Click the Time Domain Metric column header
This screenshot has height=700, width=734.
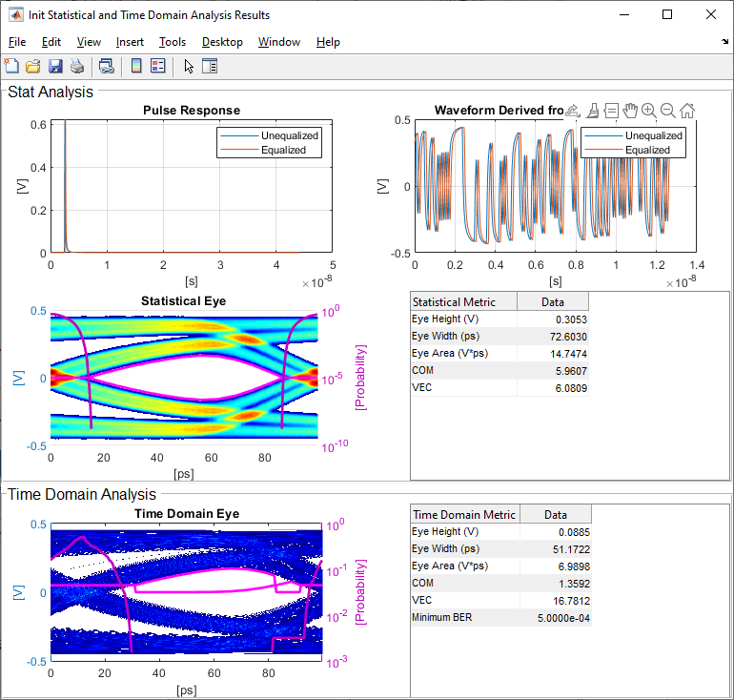coord(464,514)
